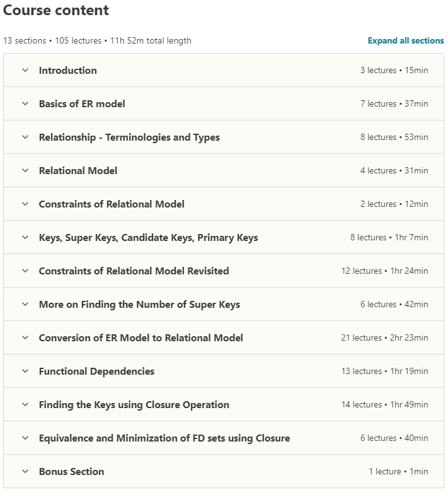Screen dimensions: 448x492
Task: Click the Expand all sections link
Action: pos(406,41)
